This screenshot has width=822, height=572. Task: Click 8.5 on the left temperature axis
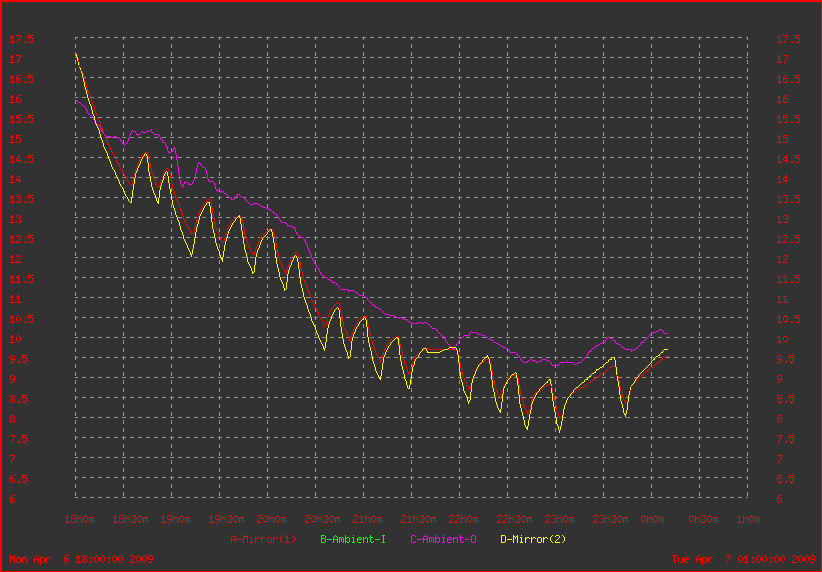tap(18, 399)
